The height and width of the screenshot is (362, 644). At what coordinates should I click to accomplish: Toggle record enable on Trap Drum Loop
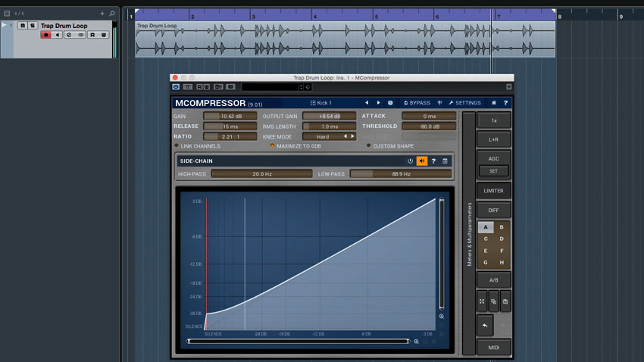pos(45,35)
